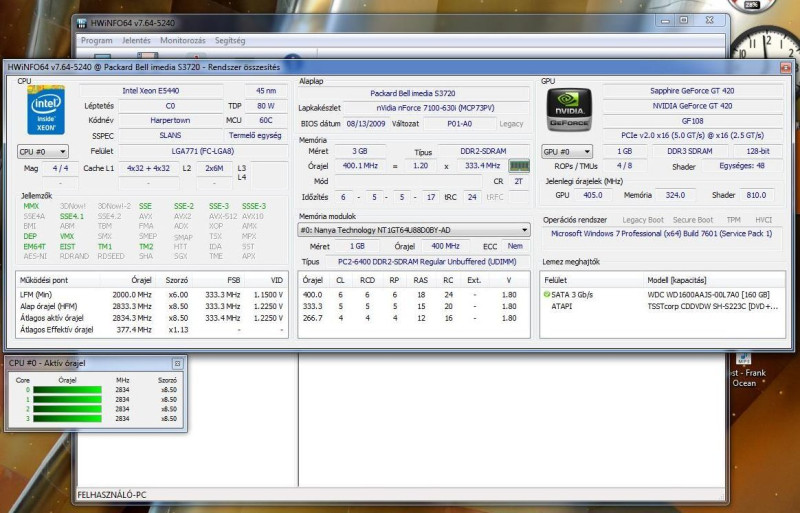
Task: Click the Sapphire GeForce GT 420 field
Action: coord(692,91)
